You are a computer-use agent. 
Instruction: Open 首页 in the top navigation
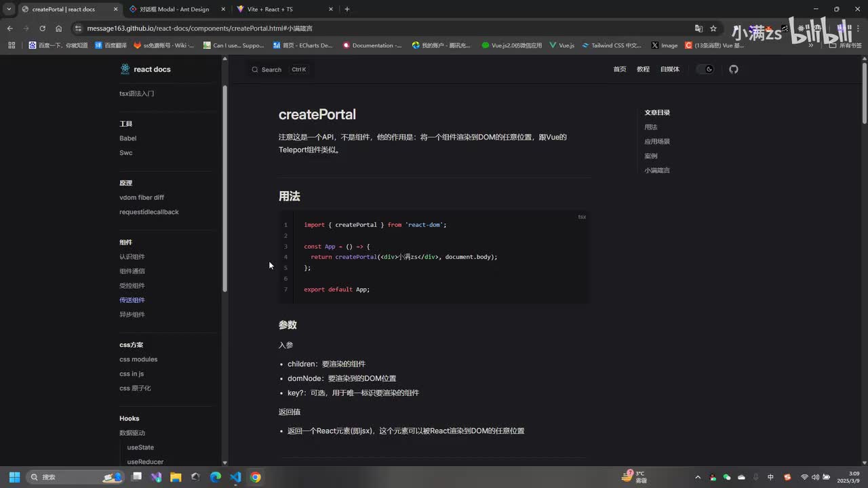[x=620, y=69]
